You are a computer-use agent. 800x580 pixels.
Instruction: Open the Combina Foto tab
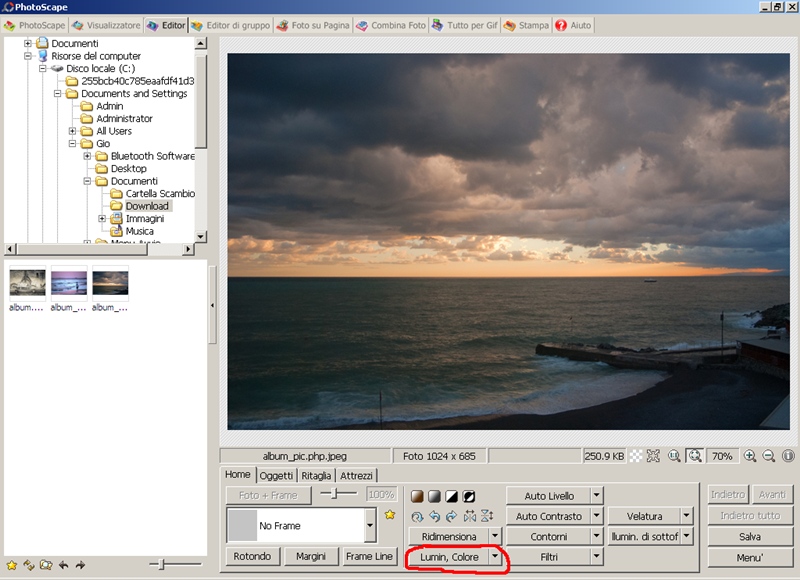tap(391, 25)
